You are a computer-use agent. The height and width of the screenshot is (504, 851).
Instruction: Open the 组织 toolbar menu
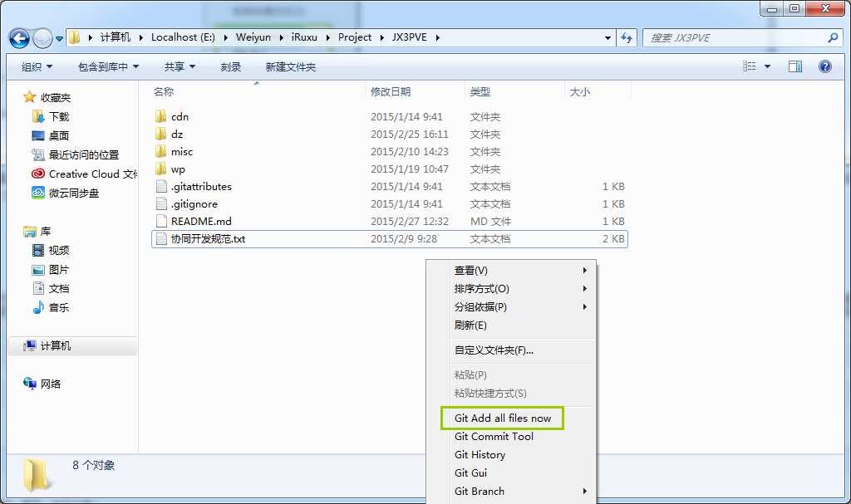pyautogui.click(x=37, y=66)
